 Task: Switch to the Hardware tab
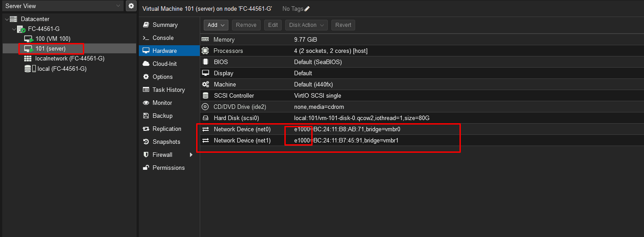169,51
